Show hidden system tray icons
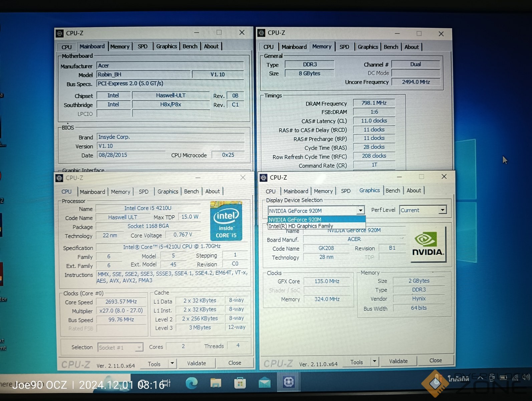 pos(480,378)
